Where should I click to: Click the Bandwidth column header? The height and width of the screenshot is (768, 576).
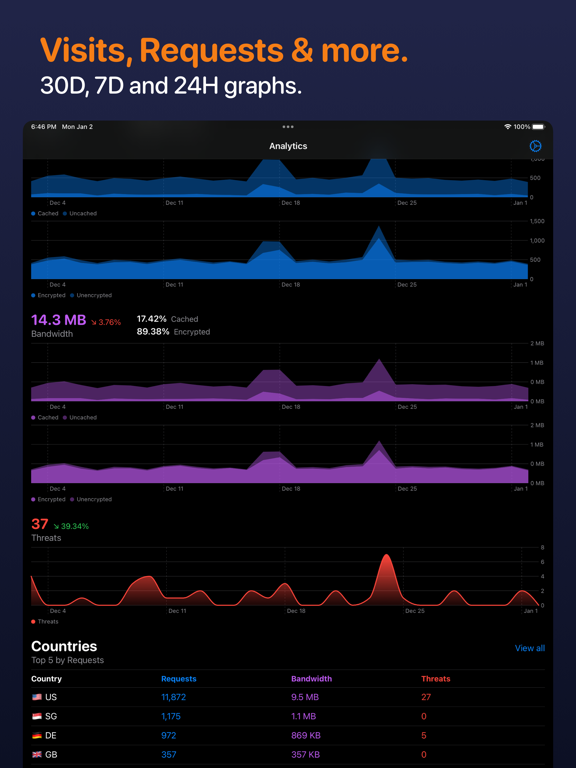pyautogui.click(x=312, y=679)
